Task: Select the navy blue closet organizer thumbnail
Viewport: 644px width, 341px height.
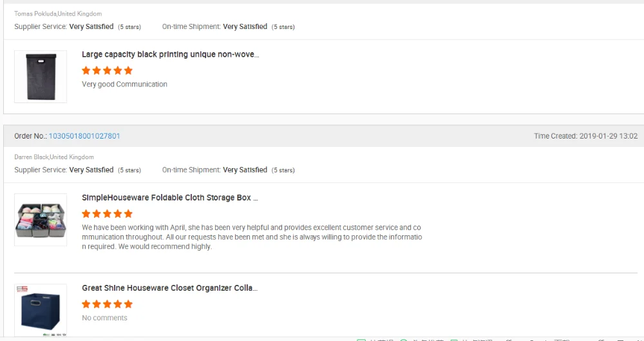Action: coord(41,311)
